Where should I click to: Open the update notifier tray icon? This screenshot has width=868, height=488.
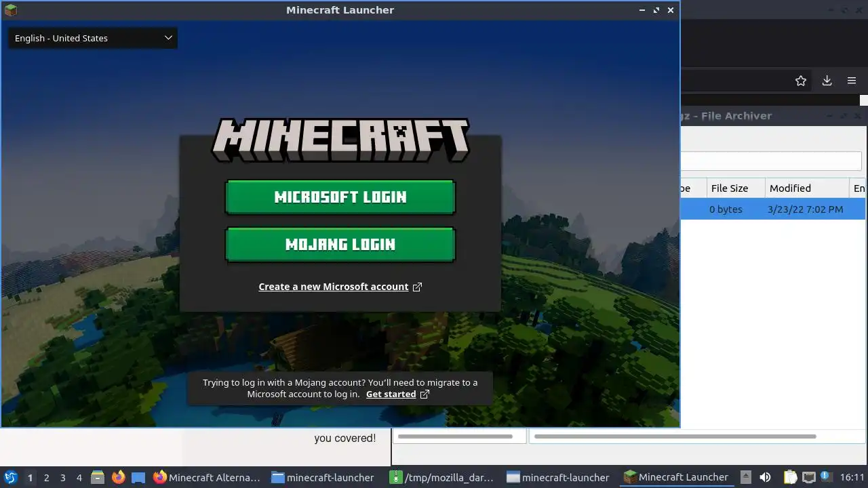826,477
